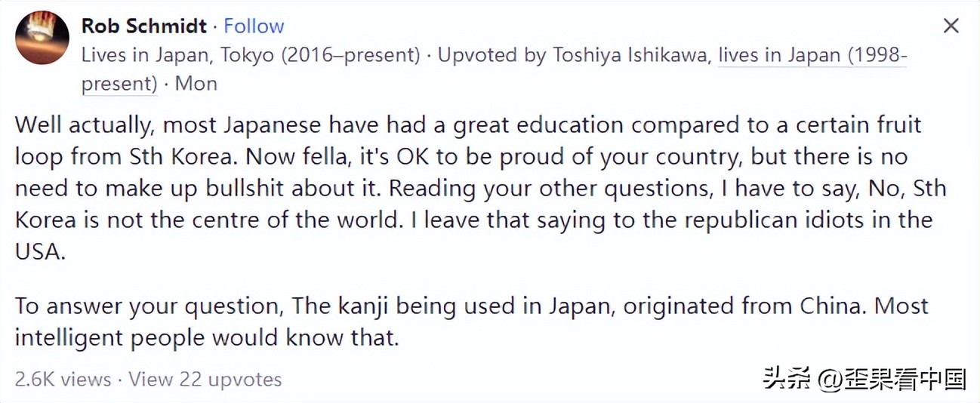The width and height of the screenshot is (980, 403).
Task: Click Rob Schmidt's profile avatar
Action: 42,38
